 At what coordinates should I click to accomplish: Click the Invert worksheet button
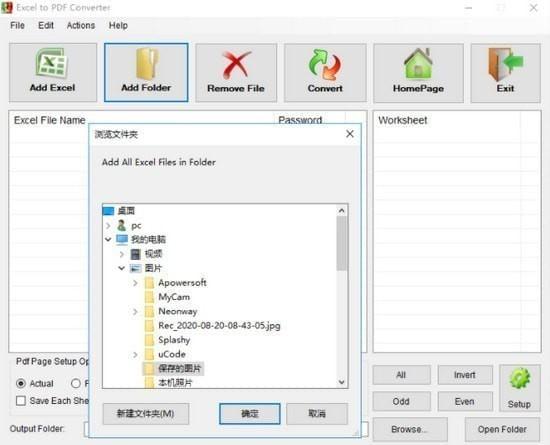pyautogui.click(x=465, y=375)
